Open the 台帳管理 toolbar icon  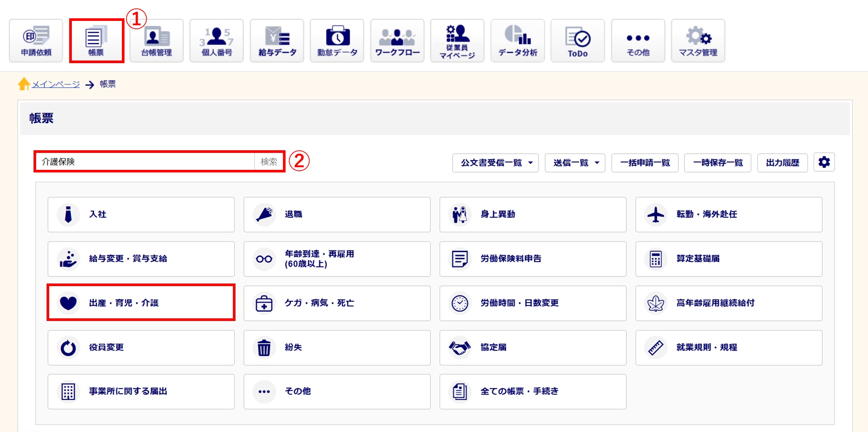[157, 40]
